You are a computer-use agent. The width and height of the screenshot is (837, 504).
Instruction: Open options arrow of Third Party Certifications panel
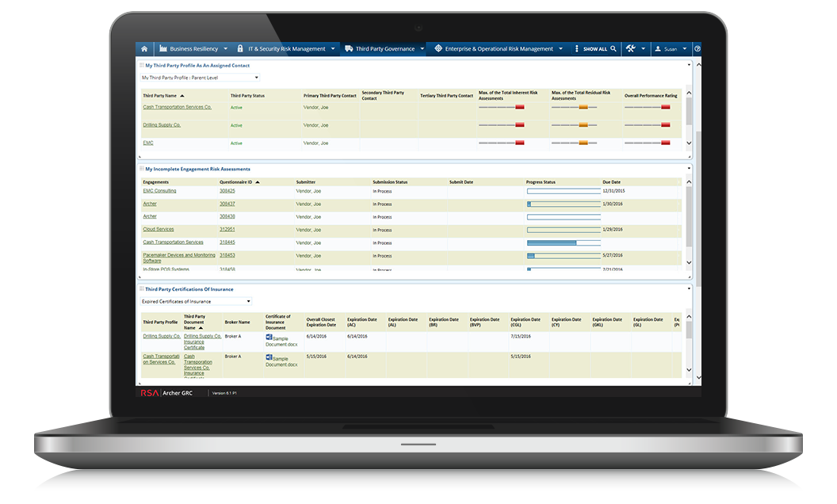click(689, 288)
